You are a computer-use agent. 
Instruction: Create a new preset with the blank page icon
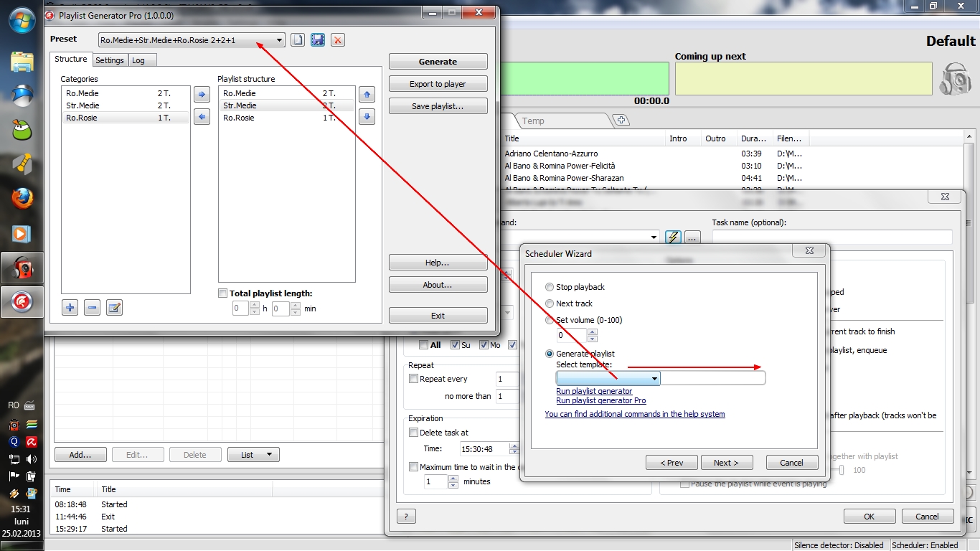coord(298,40)
